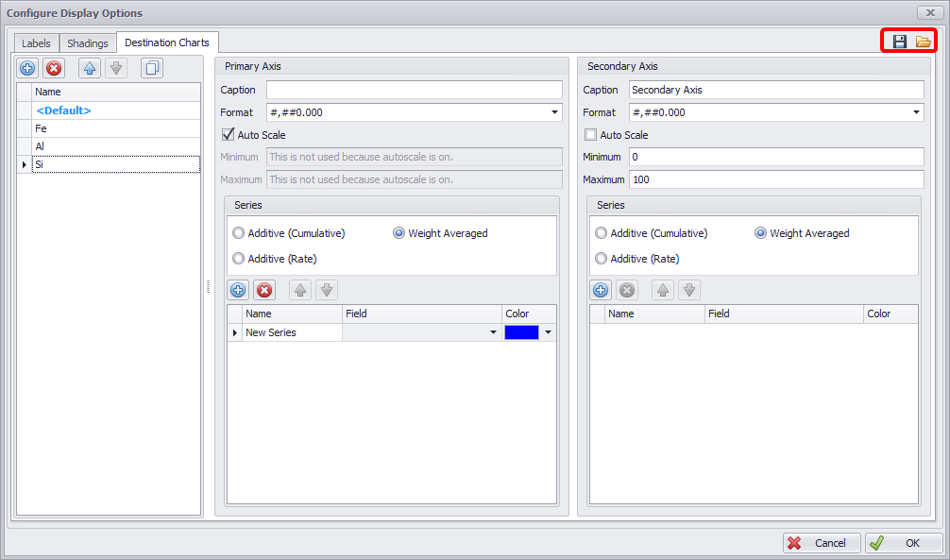
Task: Uncheck Auto Scale on the Primary Axis
Action: pyautogui.click(x=229, y=134)
